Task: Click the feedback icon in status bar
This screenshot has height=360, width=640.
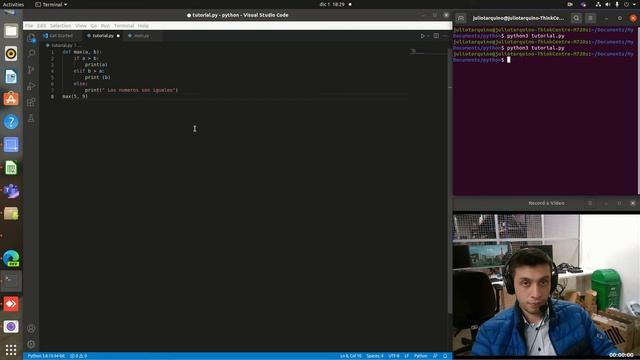Action: pos(436,356)
